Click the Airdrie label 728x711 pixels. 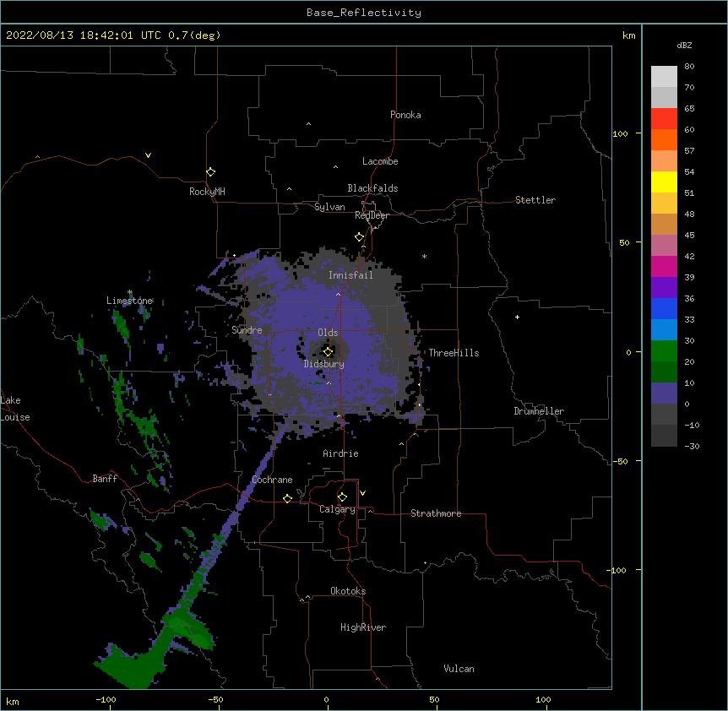pyautogui.click(x=341, y=453)
